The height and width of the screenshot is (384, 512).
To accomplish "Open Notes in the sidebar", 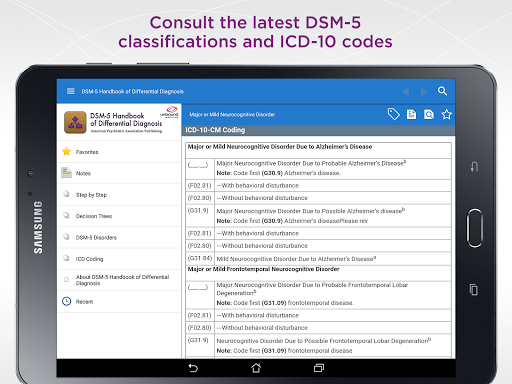I will [x=119, y=173].
